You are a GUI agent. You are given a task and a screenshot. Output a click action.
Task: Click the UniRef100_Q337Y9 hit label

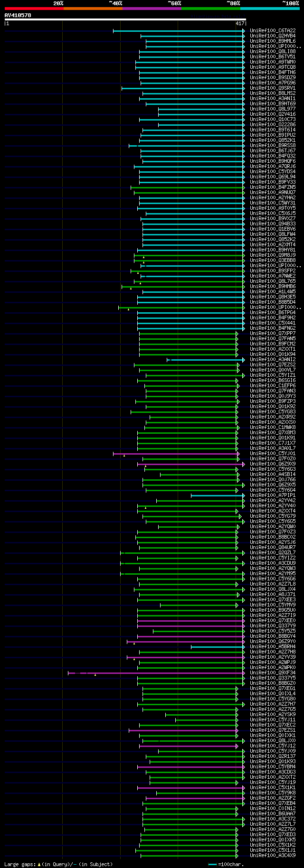(273, 626)
